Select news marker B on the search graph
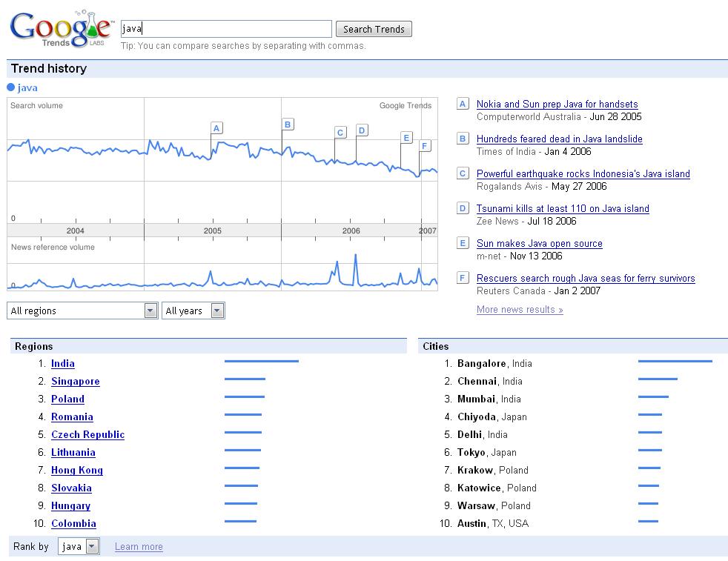 [x=288, y=125]
